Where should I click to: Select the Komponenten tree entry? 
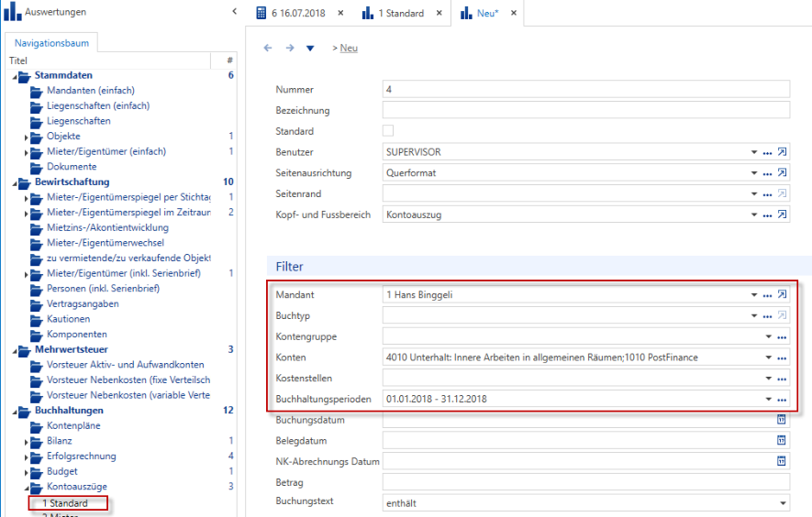point(77,335)
